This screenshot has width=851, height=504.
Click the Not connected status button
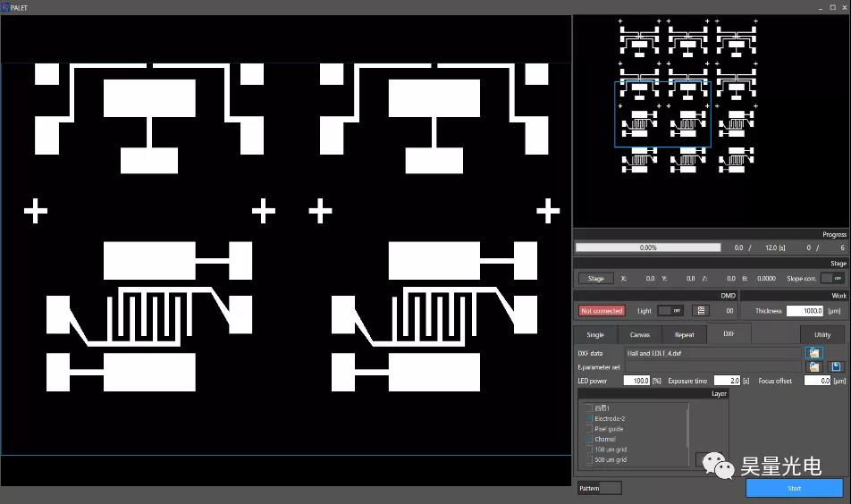(602, 311)
